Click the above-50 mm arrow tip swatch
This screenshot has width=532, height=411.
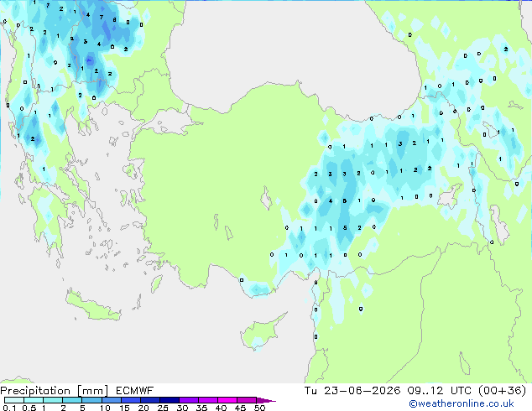(266, 400)
